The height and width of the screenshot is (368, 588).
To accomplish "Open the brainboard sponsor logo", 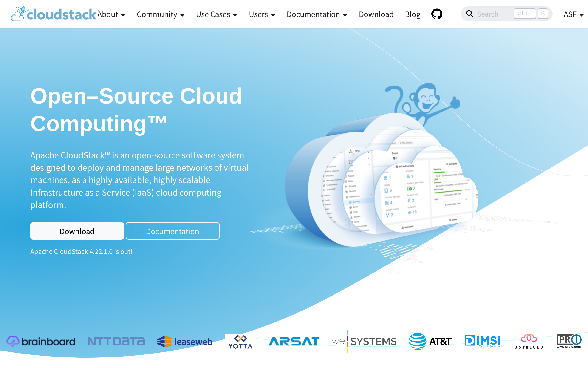I will pos(41,341).
